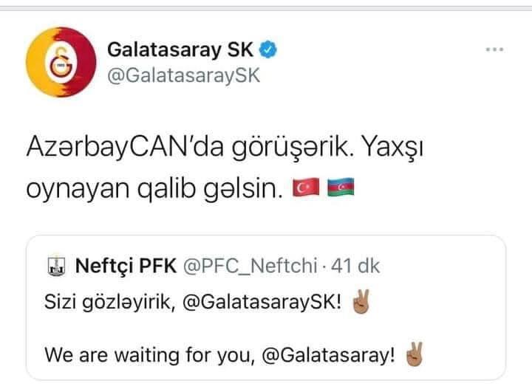Click the first victory hand emoji
Image resolution: width=532 pixels, height=392 pixels.
tap(361, 301)
